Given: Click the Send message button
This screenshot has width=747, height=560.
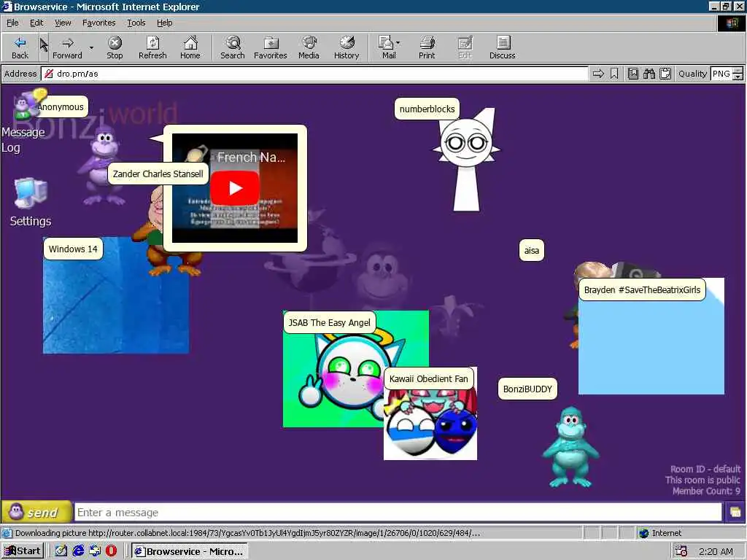Looking at the screenshot, I should 36,513.
